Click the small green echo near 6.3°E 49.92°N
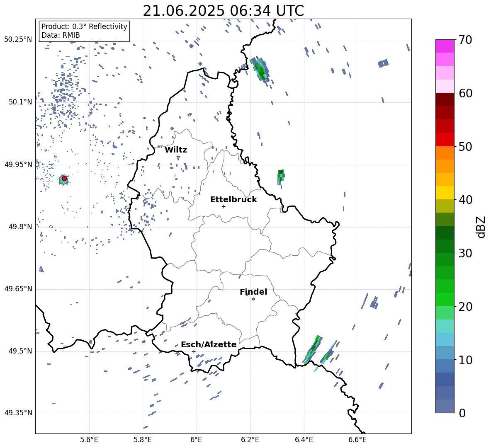Viewport: 491px width, 448px height. 281,177
